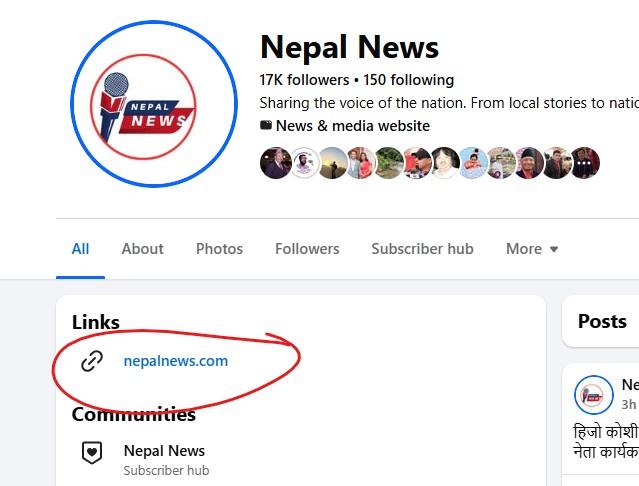The image size is (639, 486).
Task: Click the Nepal News profile picture
Action: (x=153, y=105)
